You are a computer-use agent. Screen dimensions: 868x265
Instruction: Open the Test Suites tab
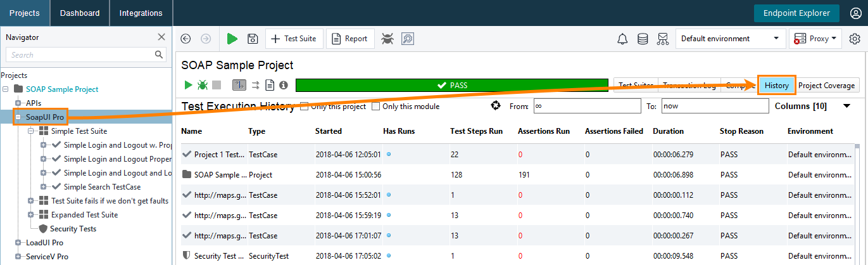[636, 86]
